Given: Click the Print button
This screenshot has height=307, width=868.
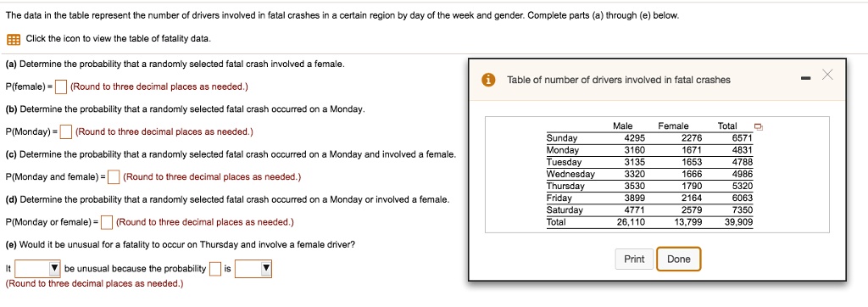Looking at the screenshot, I should click(x=634, y=259).
